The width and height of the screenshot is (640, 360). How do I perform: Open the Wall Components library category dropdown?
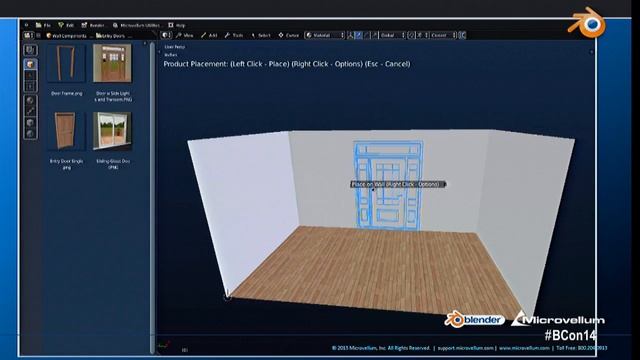point(66,36)
